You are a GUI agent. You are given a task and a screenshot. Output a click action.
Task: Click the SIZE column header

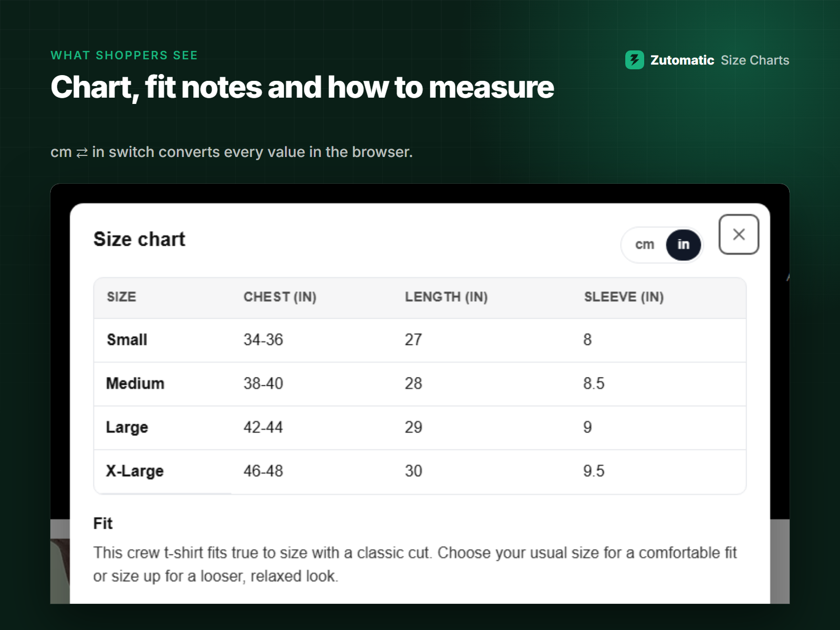pos(121,297)
